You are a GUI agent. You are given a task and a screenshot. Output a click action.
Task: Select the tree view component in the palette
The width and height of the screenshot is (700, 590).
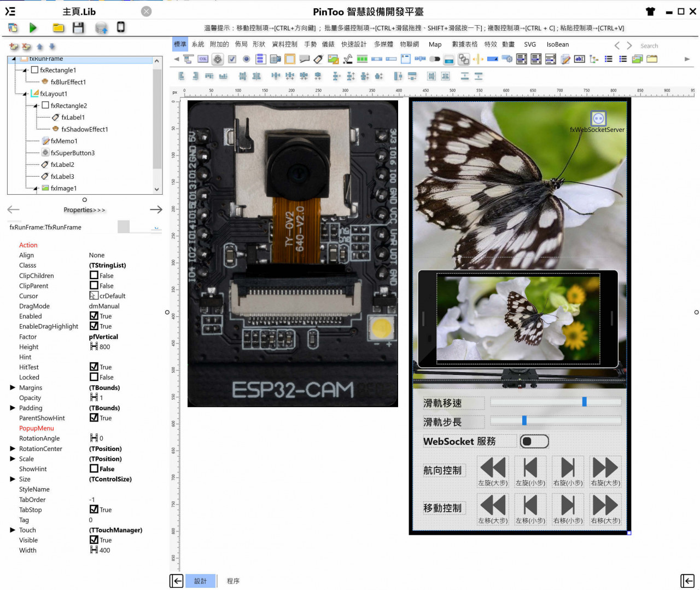click(594, 59)
